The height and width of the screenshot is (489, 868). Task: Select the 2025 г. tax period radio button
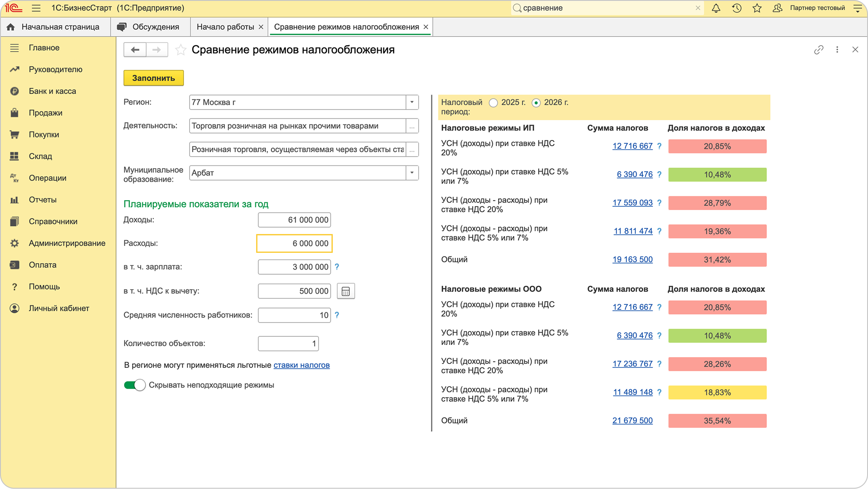pos(493,103)
